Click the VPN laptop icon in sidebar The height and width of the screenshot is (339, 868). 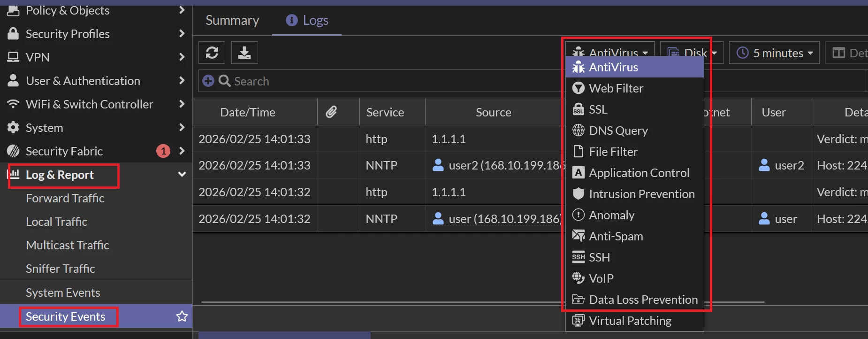13,57
